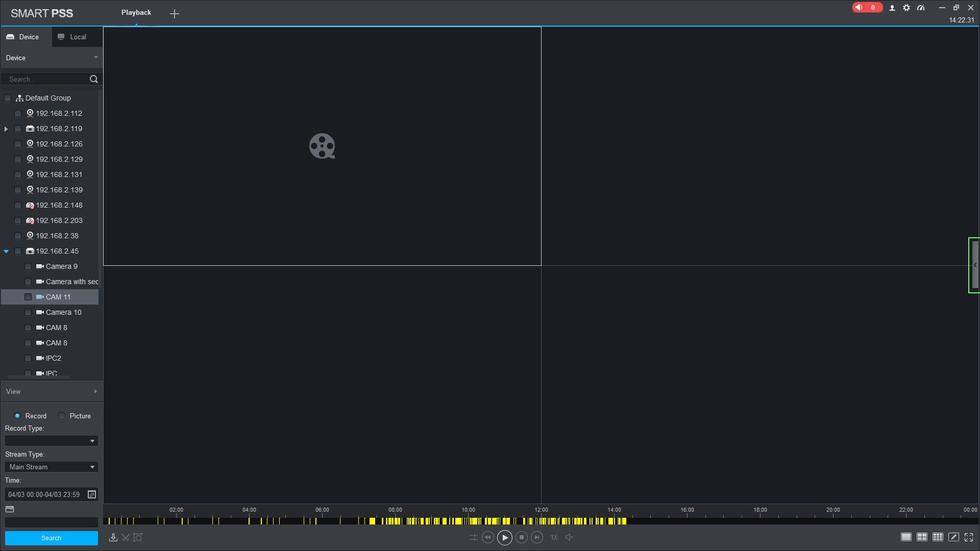Click the red alarm counter badge
This screenshot has width=980, height=551.
(867, 7)
